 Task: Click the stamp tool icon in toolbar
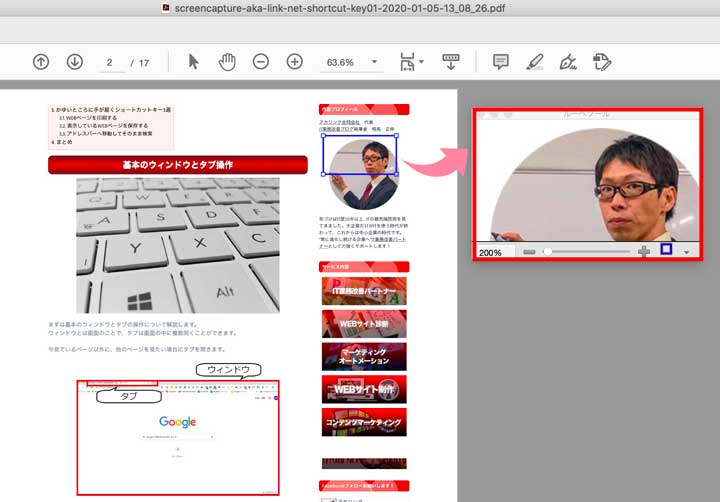point(601,62)
